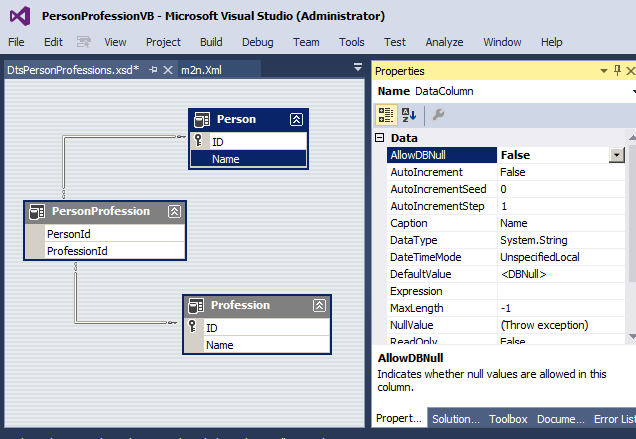636x439 pixels.
Task: Open the Build menu
Action: point(211,42)
